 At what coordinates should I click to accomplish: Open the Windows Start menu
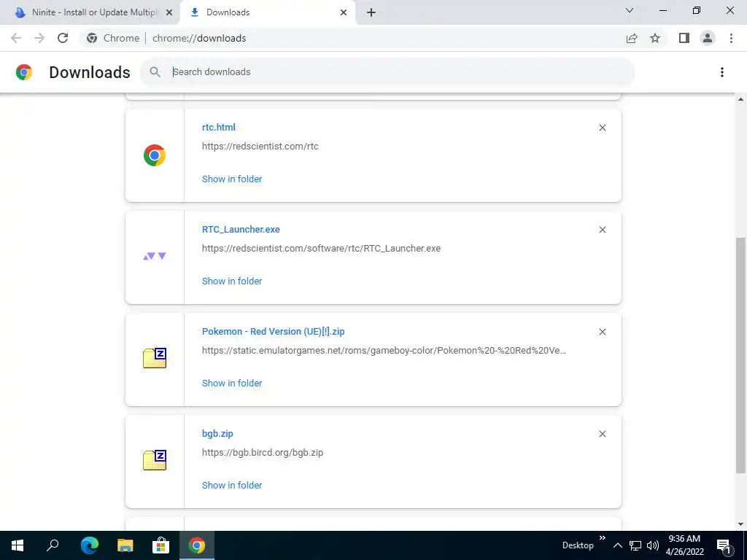pos(18,545)
